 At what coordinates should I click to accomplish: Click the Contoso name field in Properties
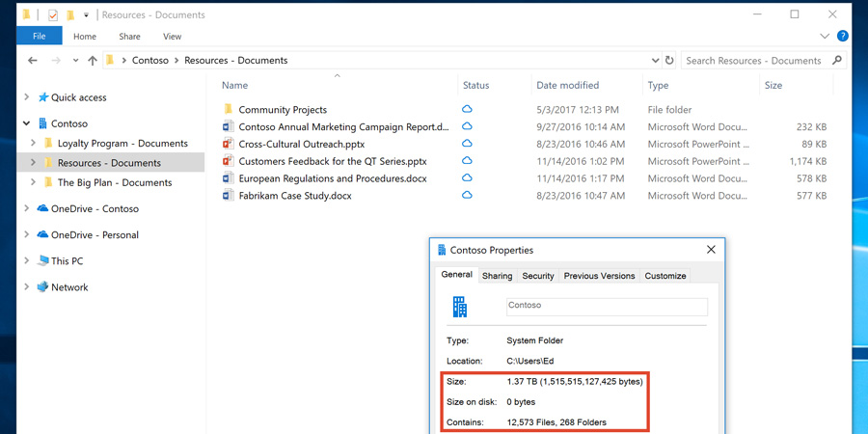pyautogui.click(x=607, y=307)
